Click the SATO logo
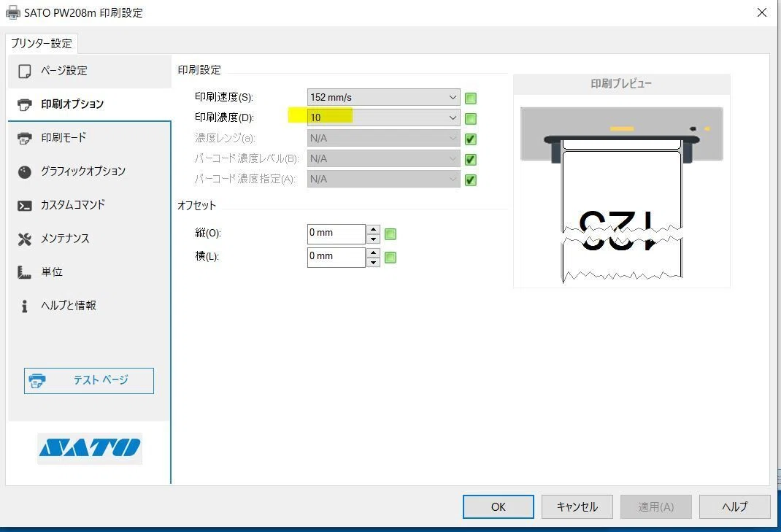Image resolution: width=781 pixels, height=532 pixels. click(90, 448)
